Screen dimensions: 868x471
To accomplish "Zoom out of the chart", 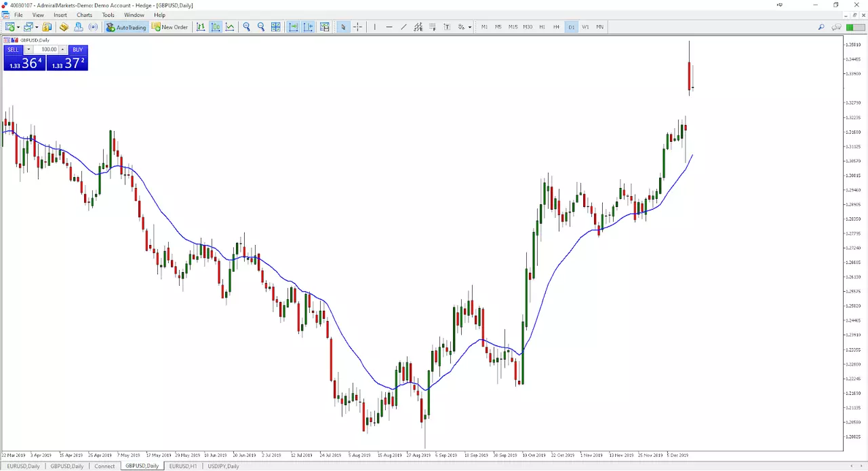I will [261, 27].
